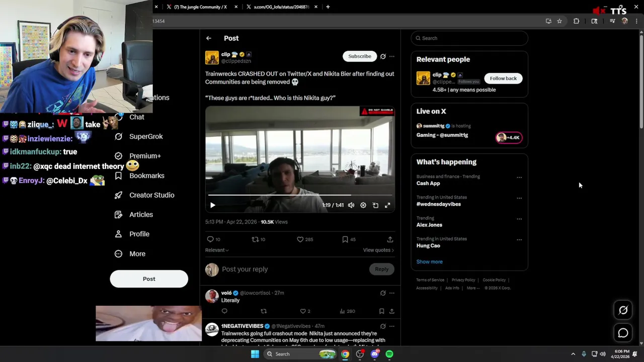Bookmark this page with star icon

559,21
